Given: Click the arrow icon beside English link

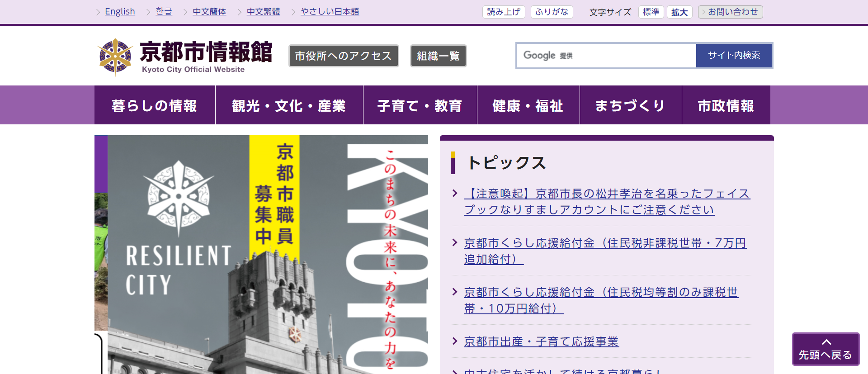Looking at the screenshot, I should pyautogui.click(x=98, y=12).
